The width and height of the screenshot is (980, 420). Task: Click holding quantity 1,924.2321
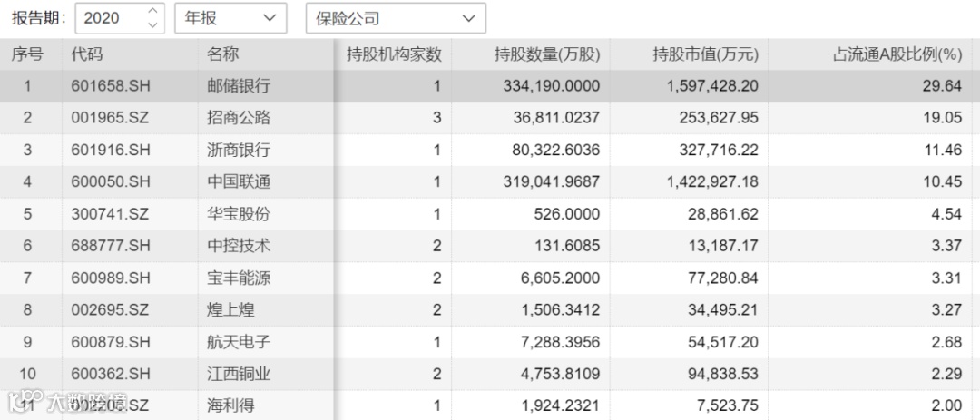point(560,405)
